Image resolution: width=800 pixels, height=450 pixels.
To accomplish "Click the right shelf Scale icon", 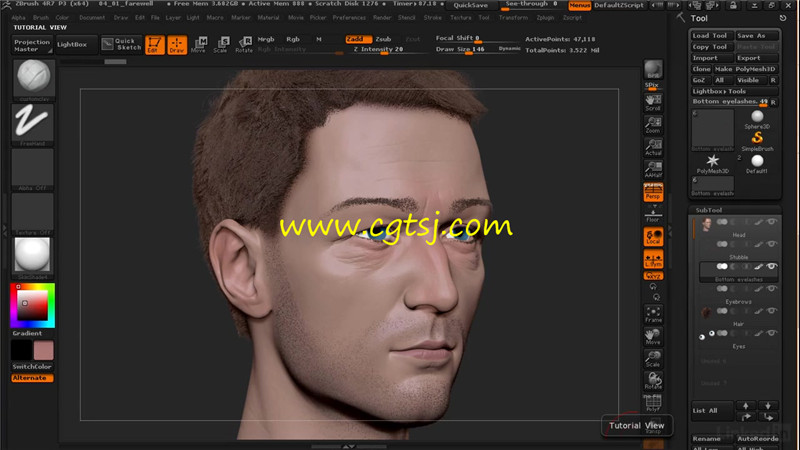I will (x=653, y=359).
